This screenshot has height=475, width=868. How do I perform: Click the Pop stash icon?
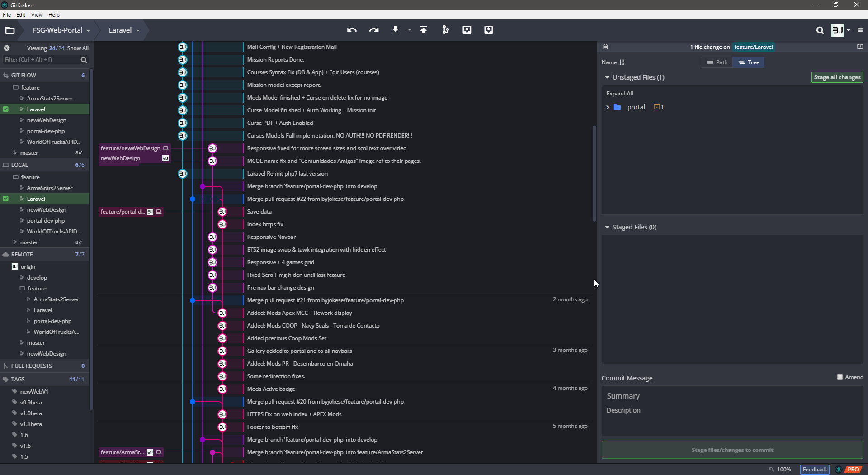coord(489,30)
